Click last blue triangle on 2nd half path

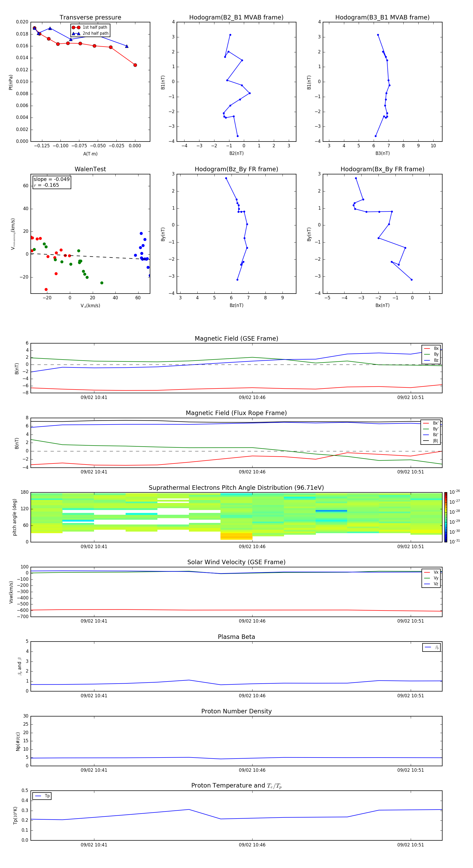click(127, 46)
